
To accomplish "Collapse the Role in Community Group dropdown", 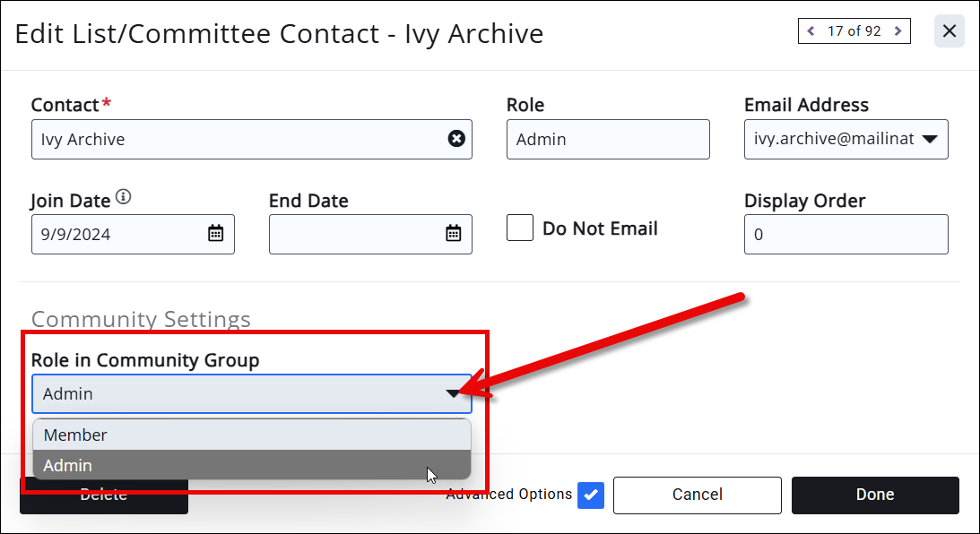I will click(x=453, y=393).
